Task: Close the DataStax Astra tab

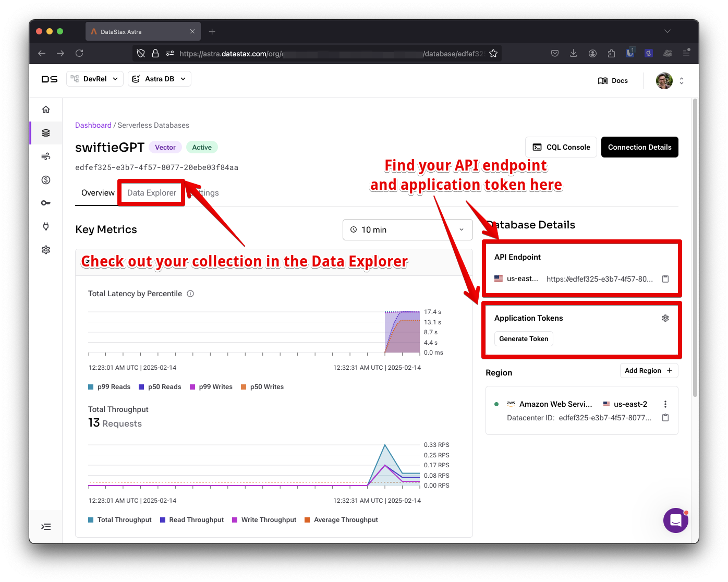Action: click(192, 31)
